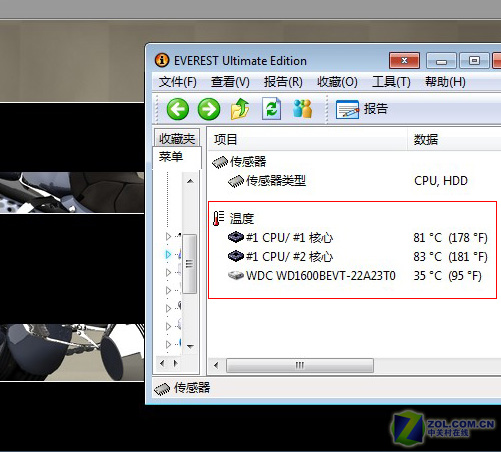Viewport: 501px width, 452px height.
Task: Expand the highlighted blue tree node arrow
Action: 168,255
